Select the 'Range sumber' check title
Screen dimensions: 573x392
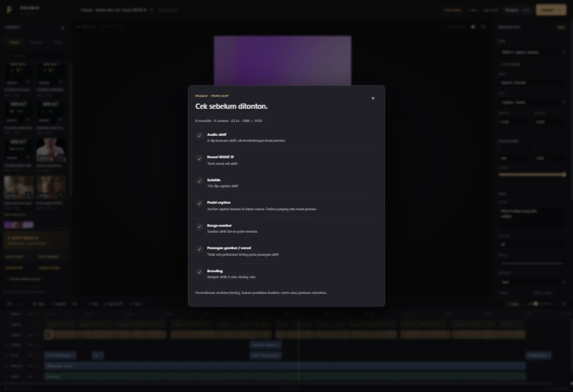(x=219, y=225)
